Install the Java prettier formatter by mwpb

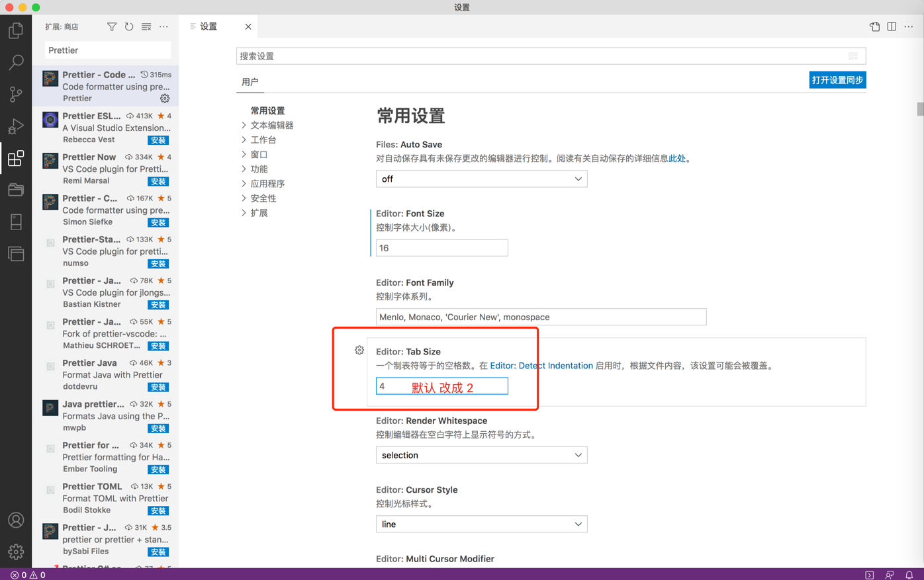158,429
